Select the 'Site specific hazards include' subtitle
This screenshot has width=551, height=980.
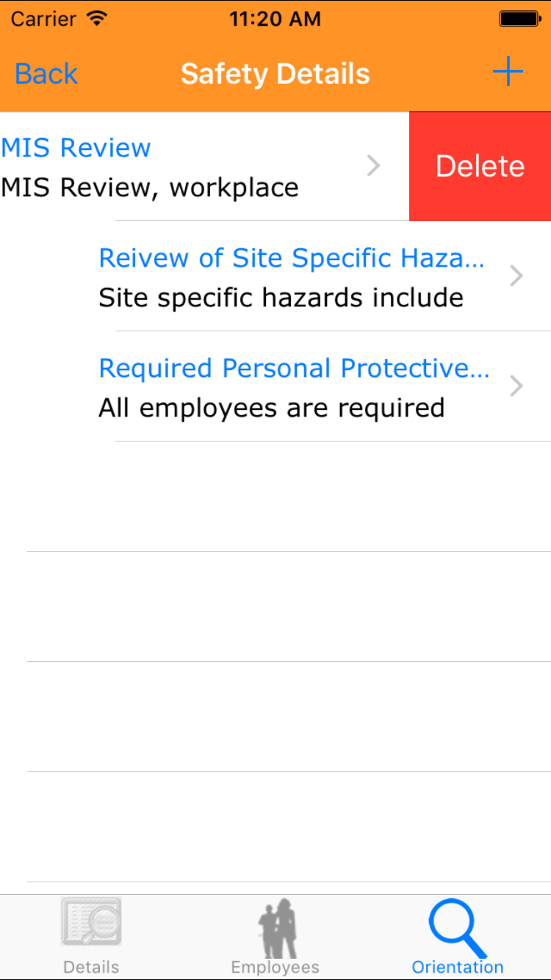[x=281, y=298]
